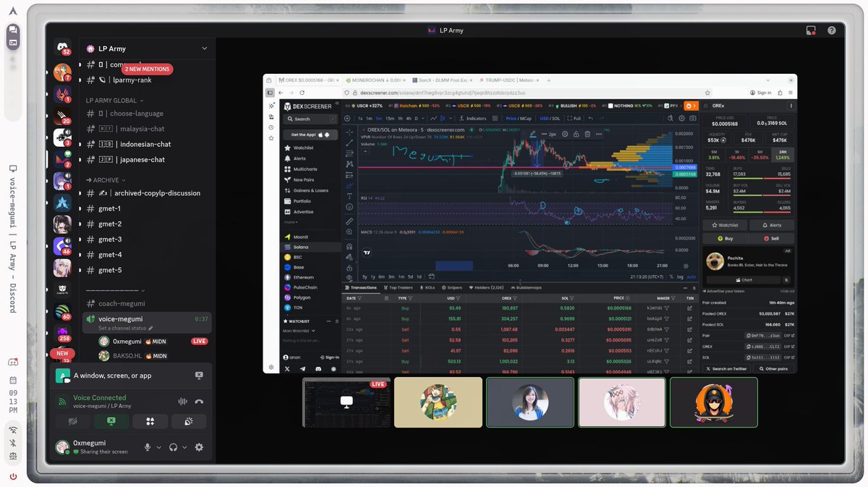This screenshot has width=868, height=487.
Task: Stop screen sharing via the green screen icon
Action: pos(111,421)
